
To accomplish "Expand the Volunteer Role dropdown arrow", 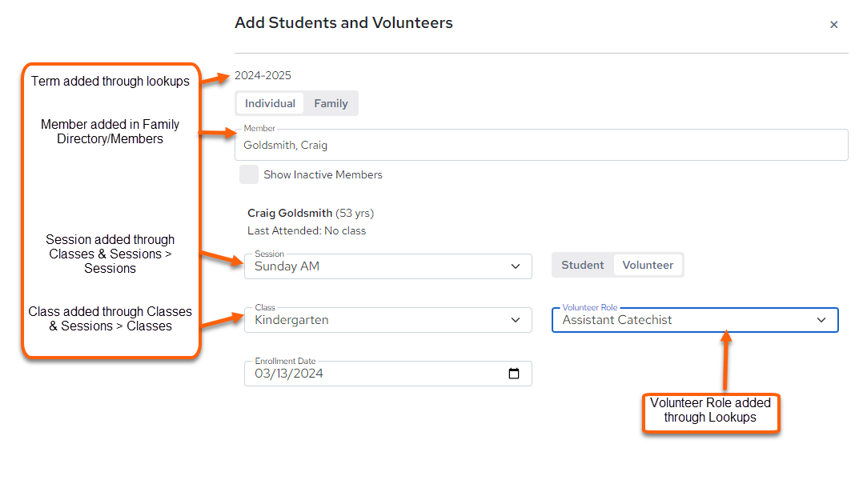I will click(821, 320).
